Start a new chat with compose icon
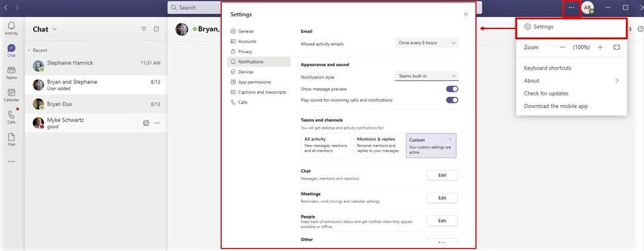The width and height of the screenshot is (644, 251). click(156, 29)
